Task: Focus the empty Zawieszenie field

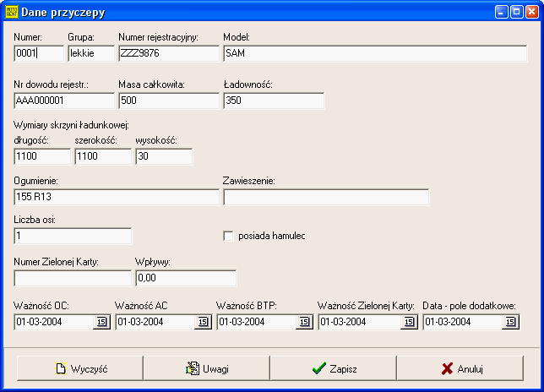Action: click(325, 197)
